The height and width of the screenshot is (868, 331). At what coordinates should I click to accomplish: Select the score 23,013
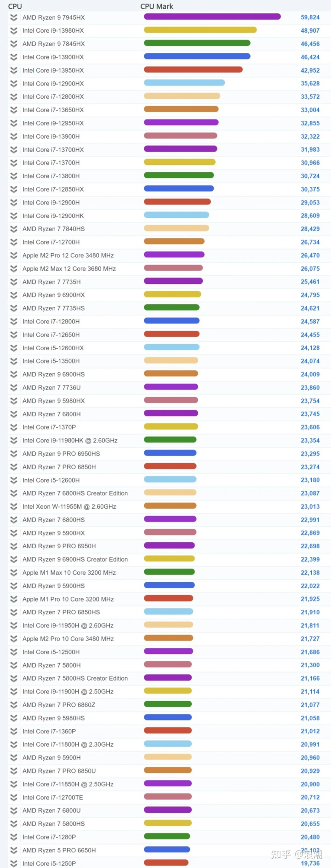coord(310,507)
